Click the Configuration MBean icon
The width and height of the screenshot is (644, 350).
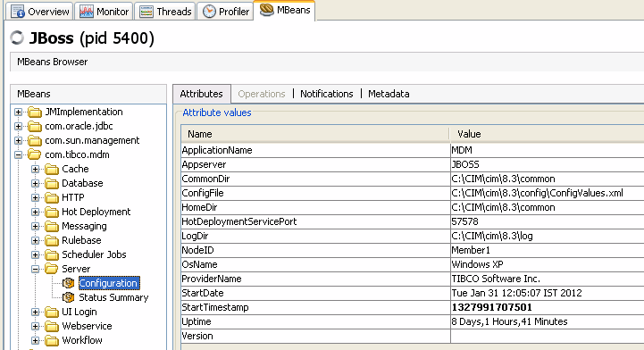pyautogui.click(x=68, y=283)
